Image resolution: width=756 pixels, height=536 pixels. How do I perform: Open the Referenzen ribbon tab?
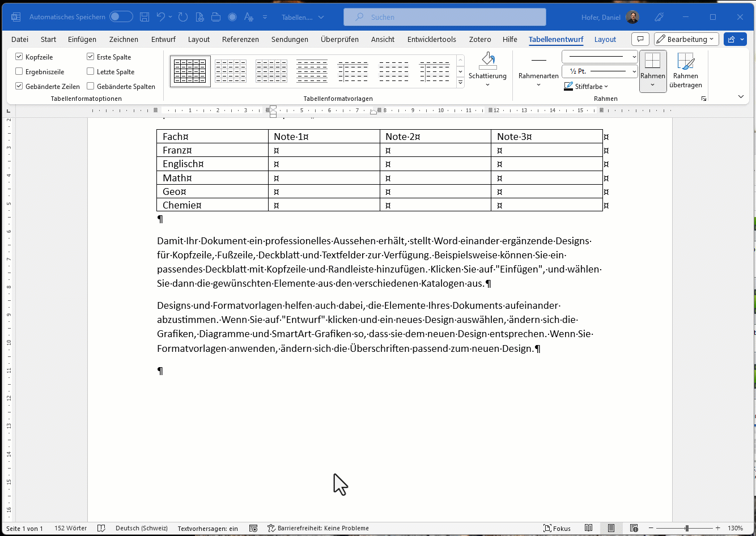(240, 39)
